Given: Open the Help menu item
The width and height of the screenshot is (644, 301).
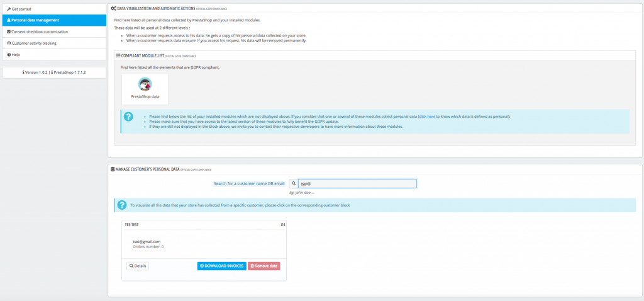Looking at the screenshot, I should tap(54, 55).
